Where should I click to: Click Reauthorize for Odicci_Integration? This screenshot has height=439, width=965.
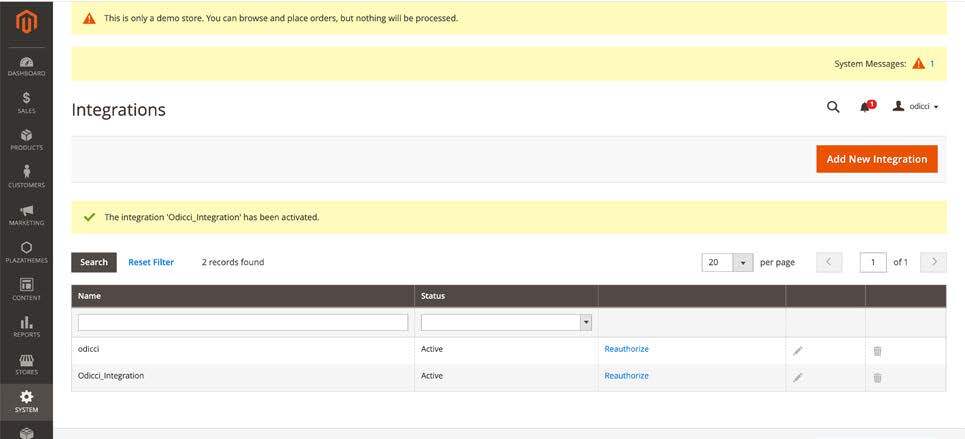tap(626, 376)
